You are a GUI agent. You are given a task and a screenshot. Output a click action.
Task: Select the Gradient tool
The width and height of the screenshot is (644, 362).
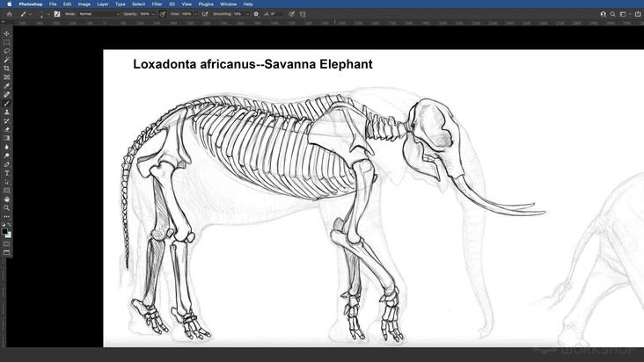6,138
